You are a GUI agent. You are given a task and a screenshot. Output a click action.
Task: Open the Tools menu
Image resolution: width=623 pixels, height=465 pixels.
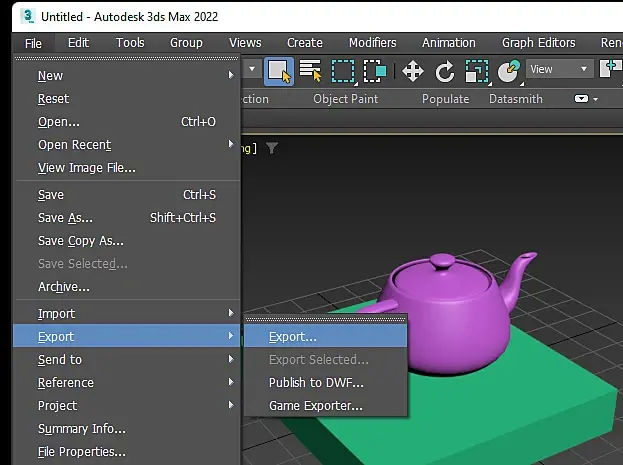(x=130, y=43)
